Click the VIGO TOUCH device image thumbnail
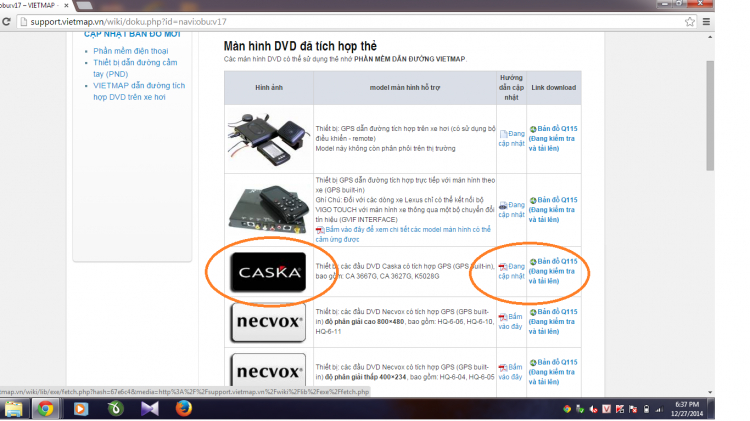Image resolution: width=750 pixels, height=421 pixels. coord(268,209)
